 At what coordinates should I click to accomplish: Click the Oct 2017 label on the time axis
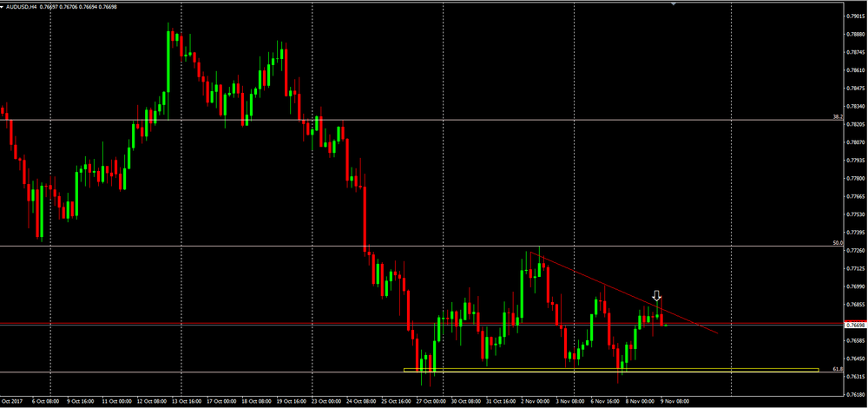click(x=11, y=399)
